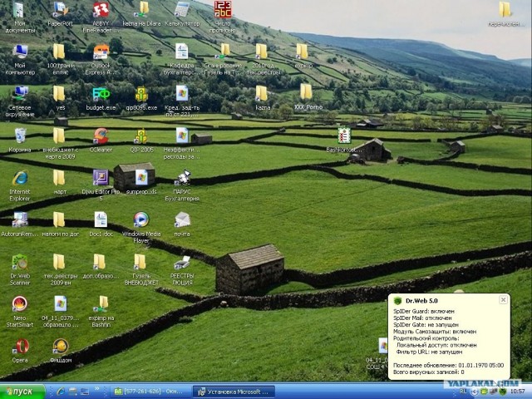Open the Internet Explorer desktop icon
Image resolution: width=532 pixels, height=399 pixels.
[x=19, y=178]
